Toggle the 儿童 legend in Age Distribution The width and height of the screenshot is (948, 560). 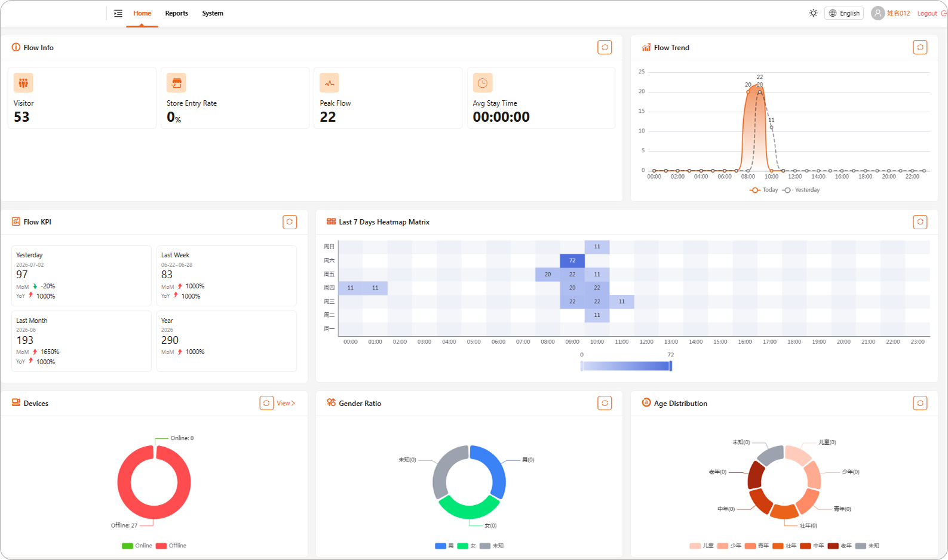point(701,546)
